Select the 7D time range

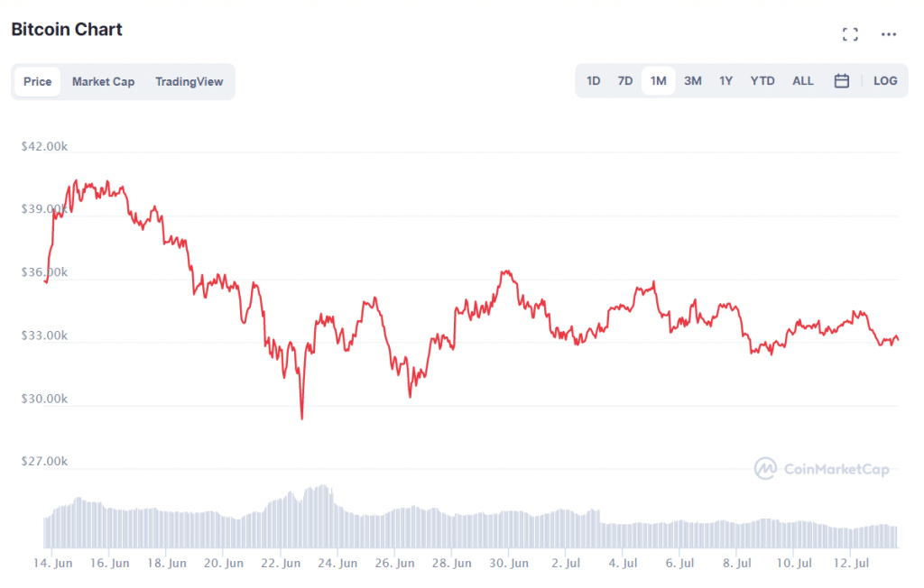tap(625, 81)
